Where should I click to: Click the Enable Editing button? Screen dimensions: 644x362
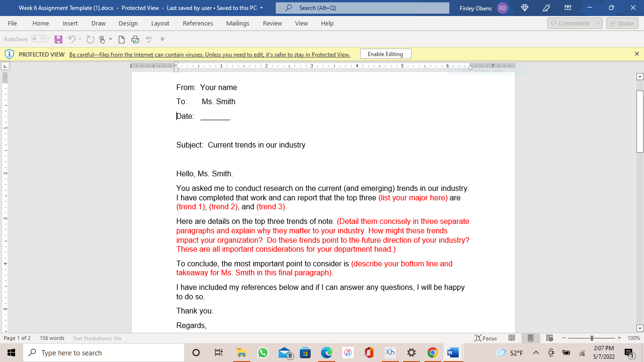point(386,54)
